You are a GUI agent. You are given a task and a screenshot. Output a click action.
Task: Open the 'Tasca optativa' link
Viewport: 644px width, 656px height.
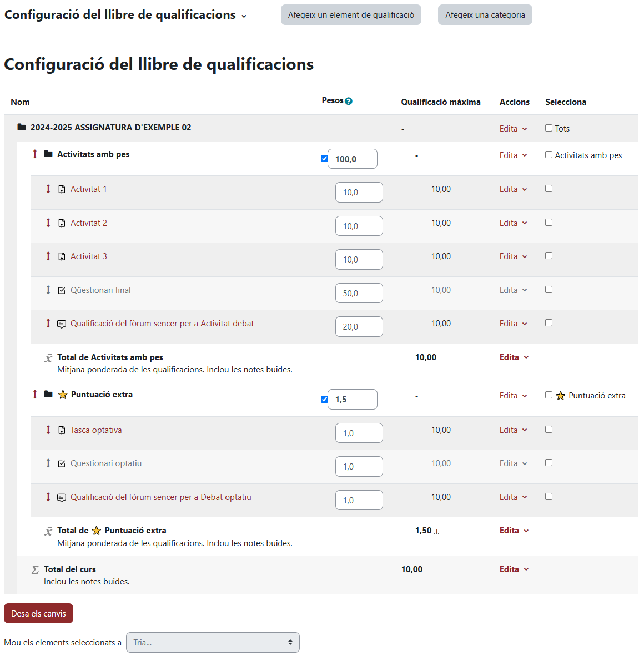tap(96, 430)
